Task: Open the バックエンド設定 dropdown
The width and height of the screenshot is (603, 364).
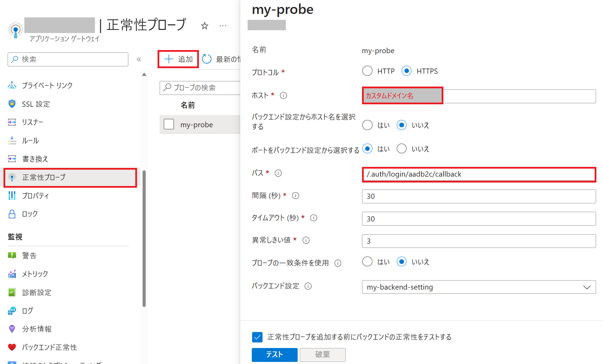Action: point(586,287)
